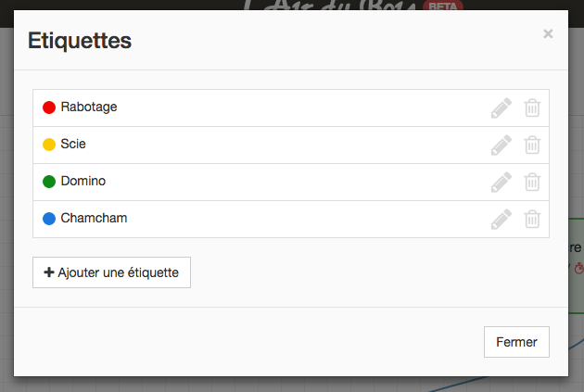
Task: Select the Scie label row
Action: (291, 145)
